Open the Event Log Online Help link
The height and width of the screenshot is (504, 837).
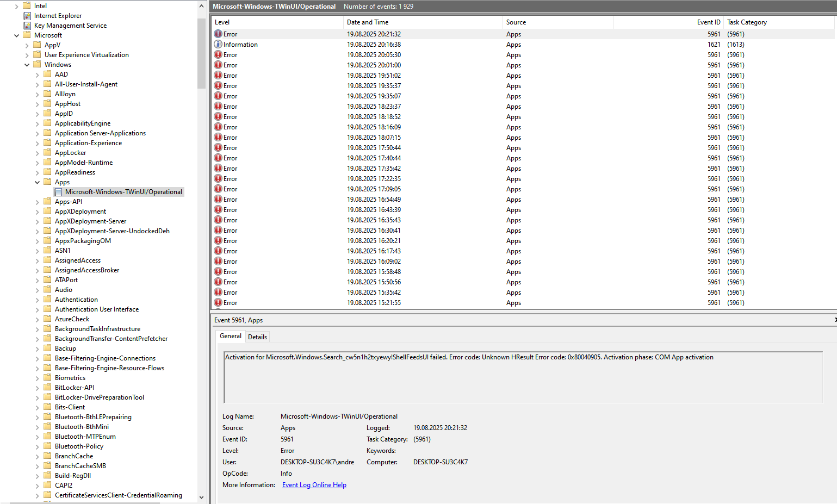tap(314, 485)
